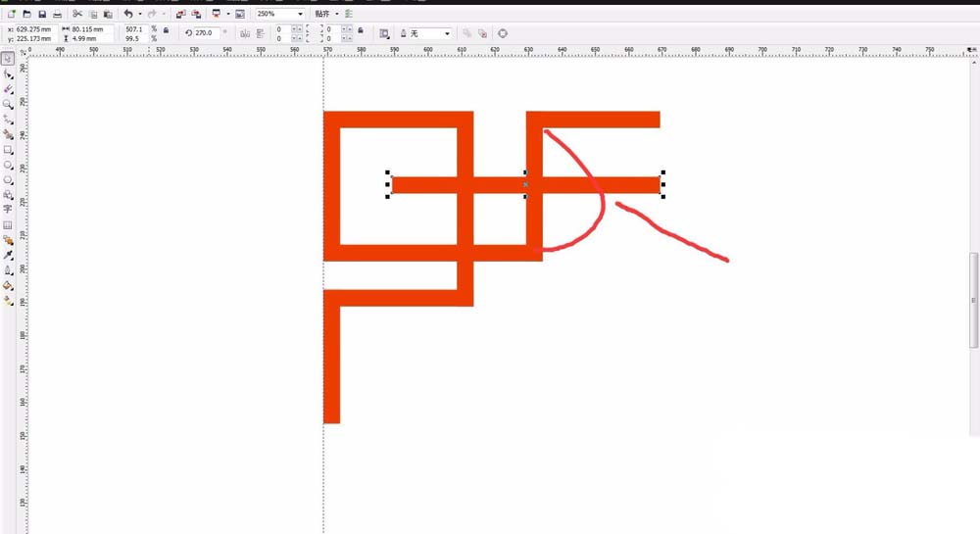This screenshot has height=534, width=980.
Task: Toggle the lock ratio padlock
Action: point(167,30)
